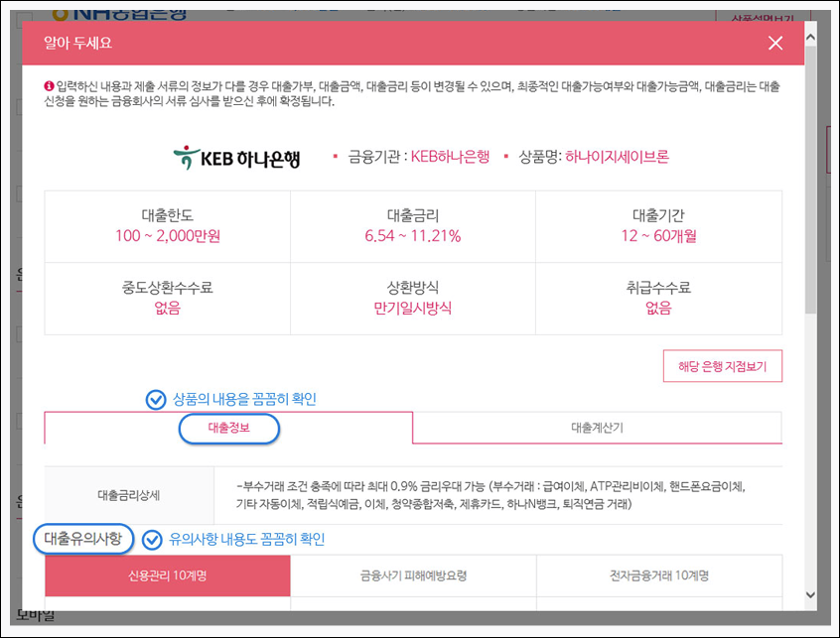Click the 상환방식 value 만기일시방식
Viewport: 840px width, 638px height.
coord(412,308)
